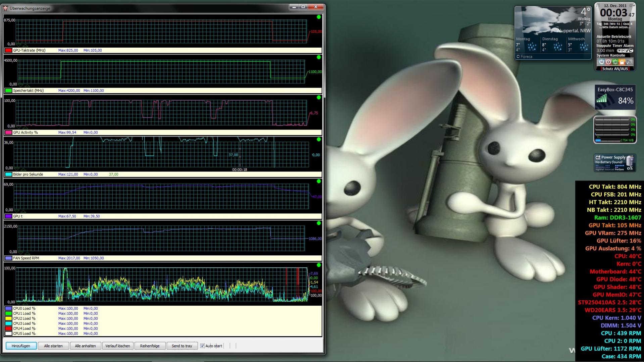Click the red circular icon under System Kontrolle

coord(608,62)
